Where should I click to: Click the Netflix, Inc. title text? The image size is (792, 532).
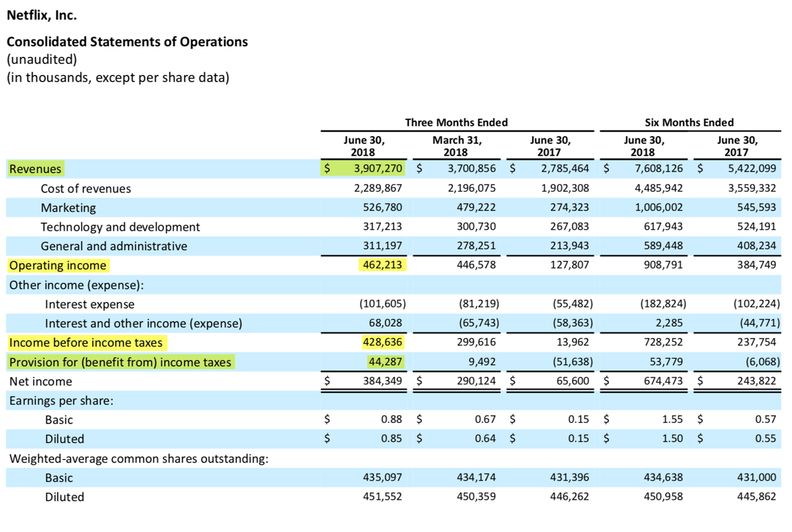(42, 16)
